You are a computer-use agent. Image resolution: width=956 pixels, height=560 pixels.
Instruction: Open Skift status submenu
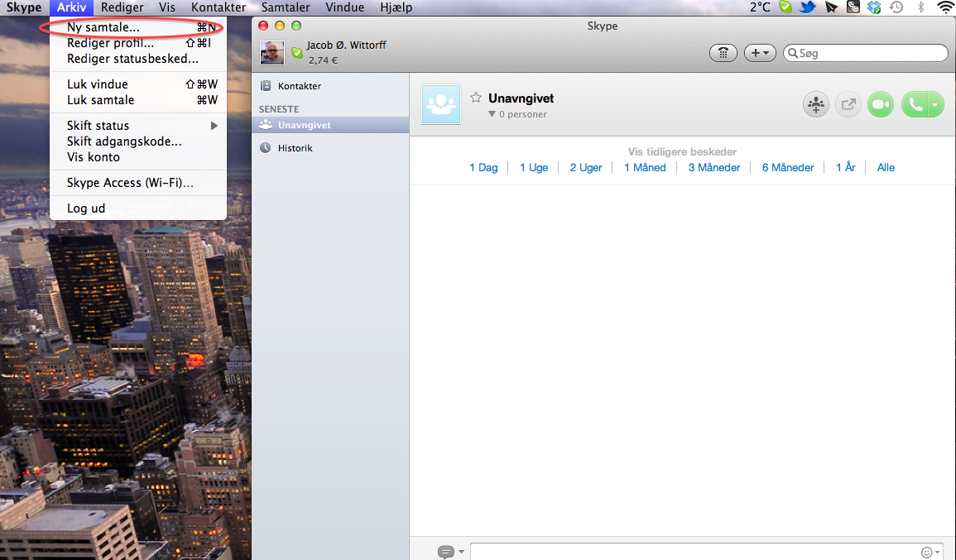click(x=98, y=126)
